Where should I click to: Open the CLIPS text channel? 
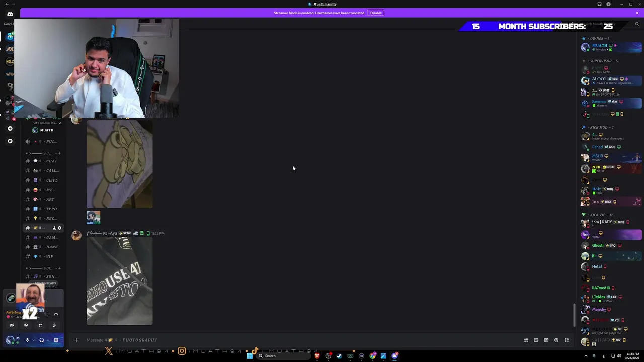44,180
